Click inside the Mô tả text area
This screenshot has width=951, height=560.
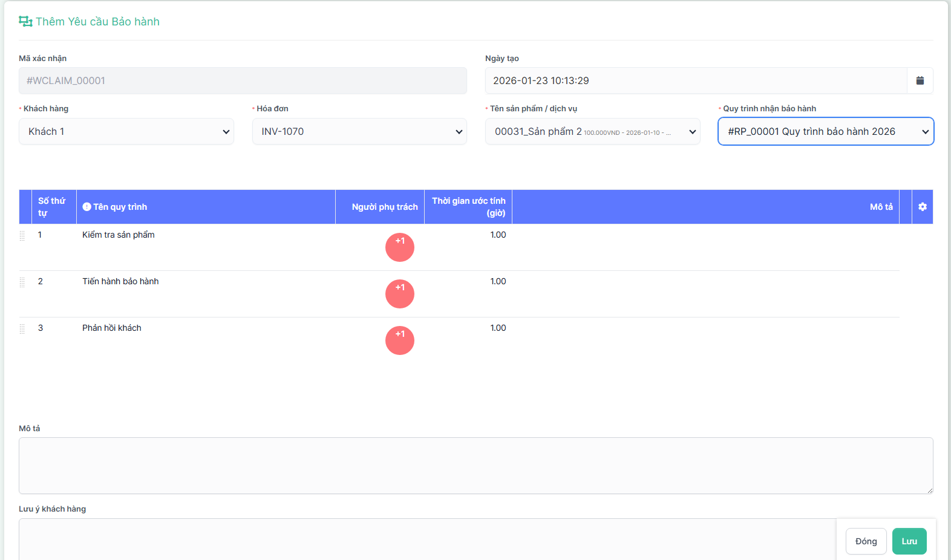(x=475, y=465)
